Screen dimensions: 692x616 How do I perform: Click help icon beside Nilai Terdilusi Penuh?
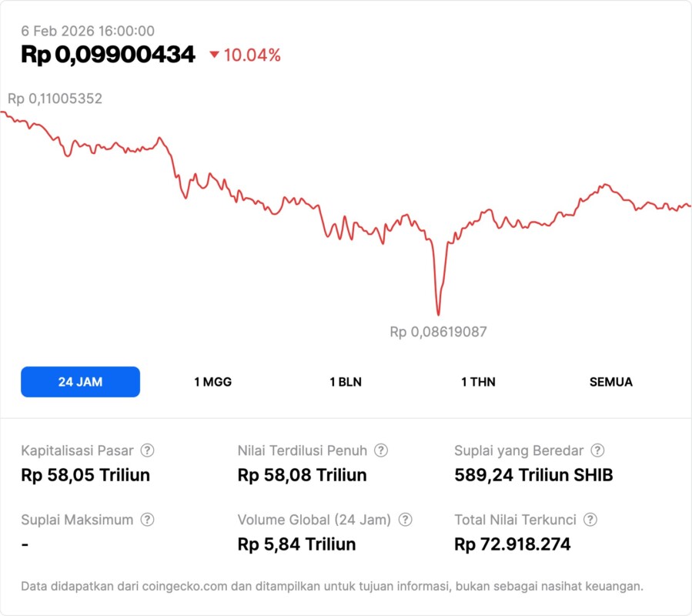point(381,450)
